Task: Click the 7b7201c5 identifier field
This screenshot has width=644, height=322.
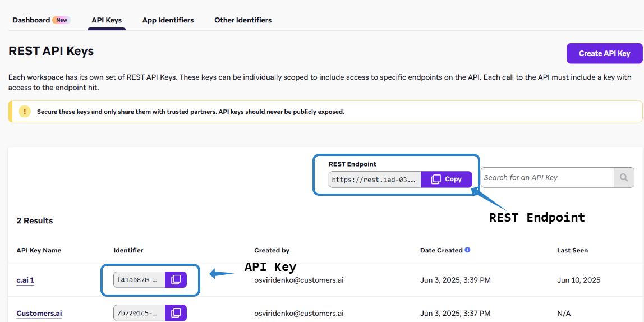Action: [x=139, y=313]
